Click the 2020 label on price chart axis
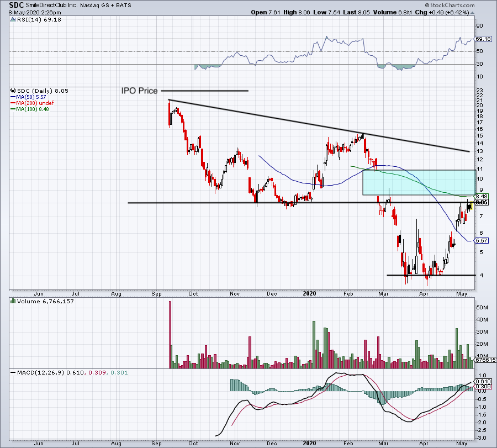The image size is (497, 448). tap(309, 293)
